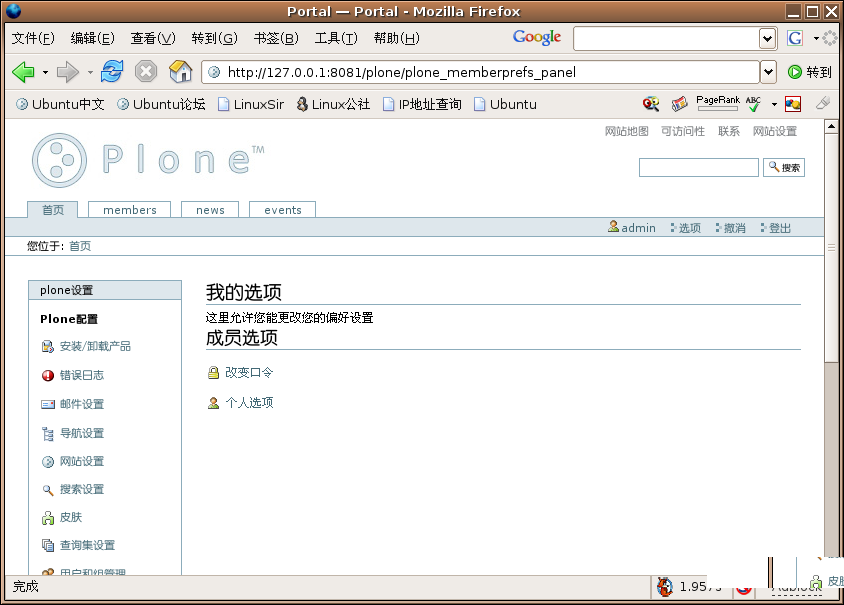844x605 pixels.
Task: Click the icon beside 查询集设置
Action: 48,546
